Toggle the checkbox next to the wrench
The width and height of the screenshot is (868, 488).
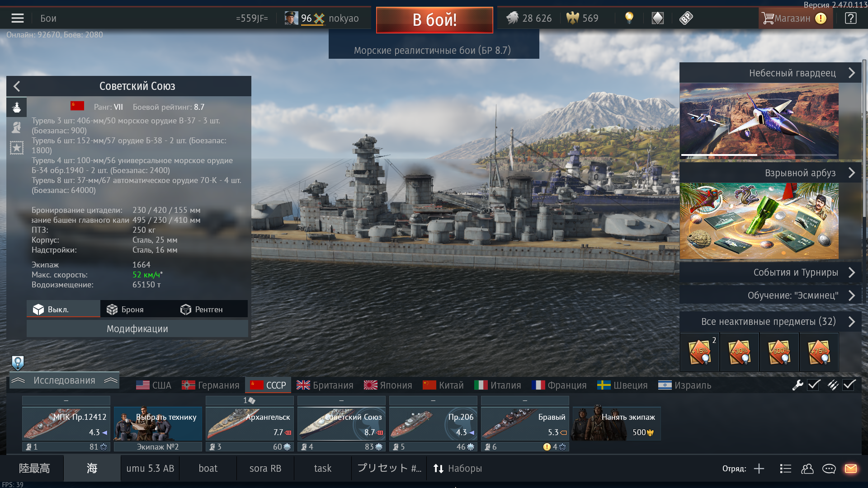[x=814, y=385]
